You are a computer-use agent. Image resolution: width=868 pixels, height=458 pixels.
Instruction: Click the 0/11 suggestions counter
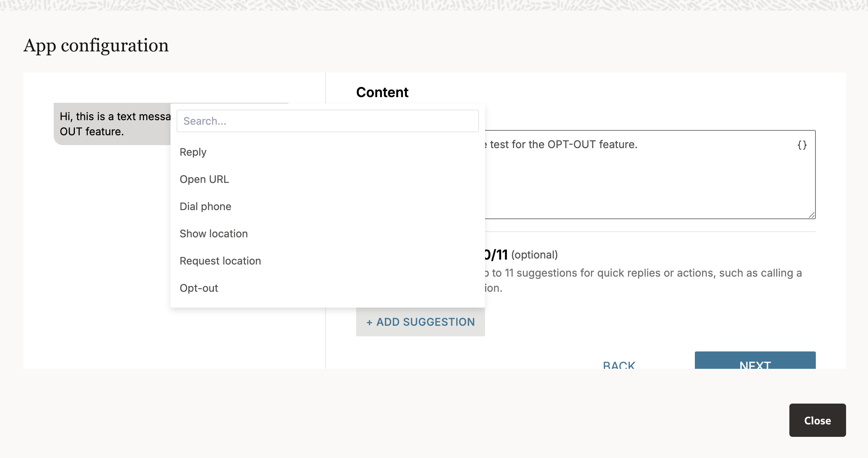[x=496, y=255]
